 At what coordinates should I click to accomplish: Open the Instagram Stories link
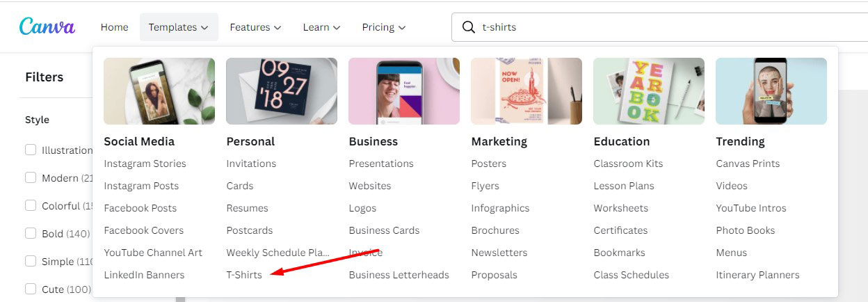point(145,164)
